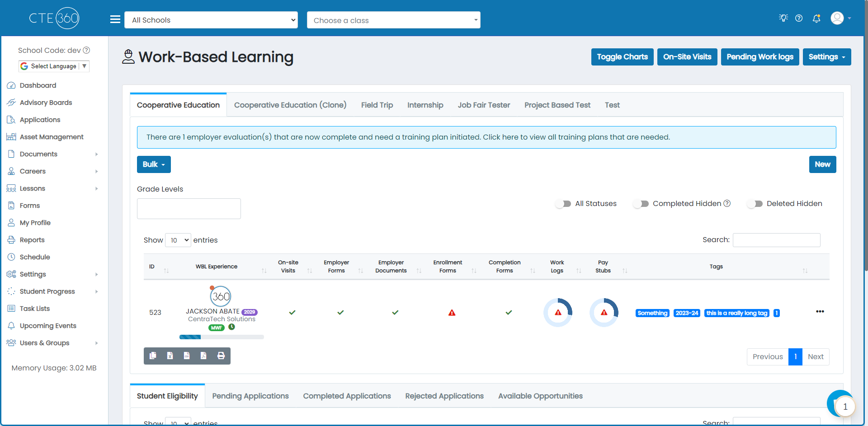Screen dimensions: 868x426
Task: Open the Choose a class dropdown
Action: (x=394, y=20)
